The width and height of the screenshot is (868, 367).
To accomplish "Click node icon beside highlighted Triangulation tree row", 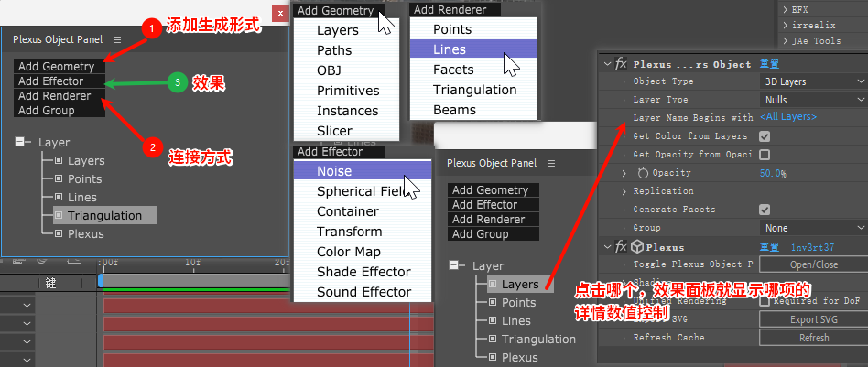I will pyautogui.click(x=59, y=215).
